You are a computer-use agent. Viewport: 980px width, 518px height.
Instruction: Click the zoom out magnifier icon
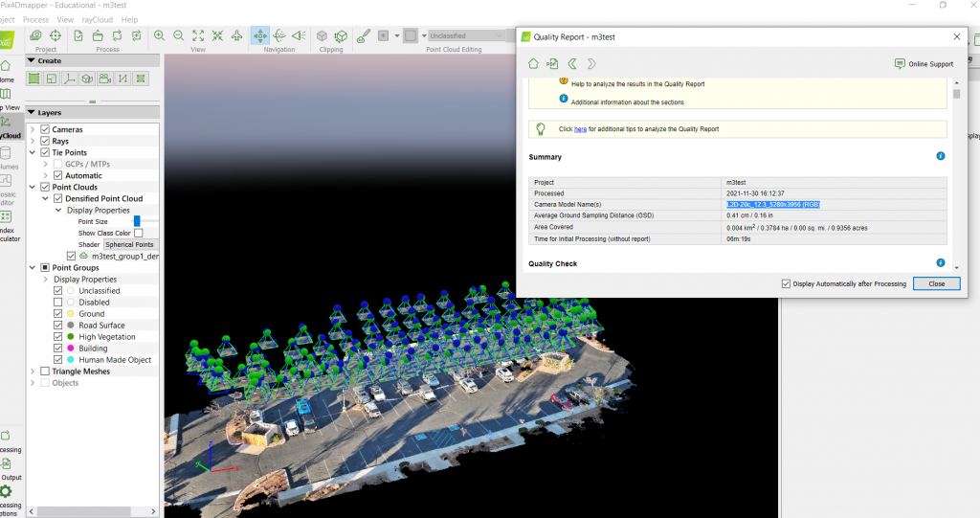tap(179, 35)
